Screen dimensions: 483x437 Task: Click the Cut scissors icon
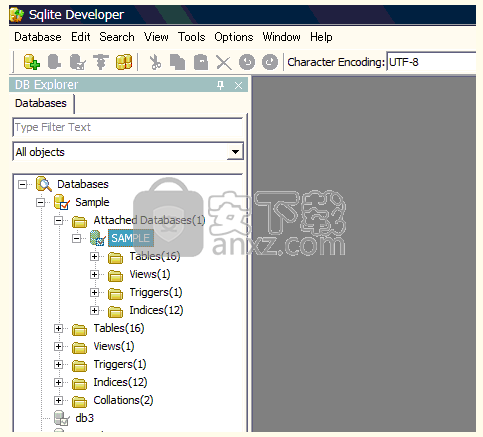pos(155,62)
